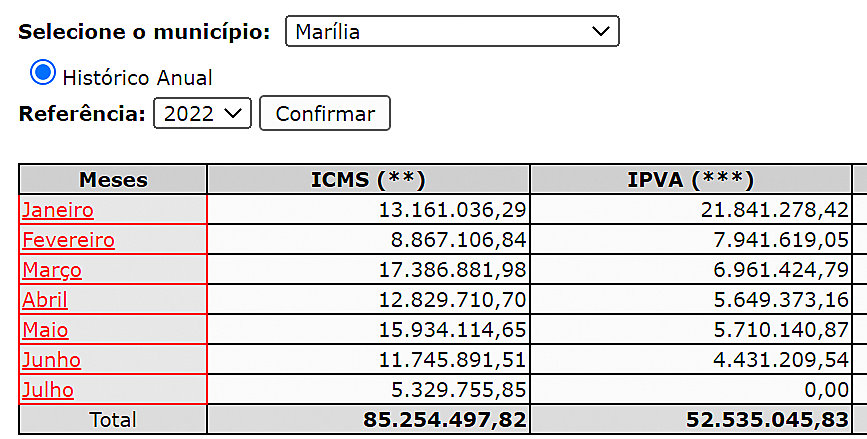Expand the Referência year dropdown
867x439 pixels.
[202, 113]
